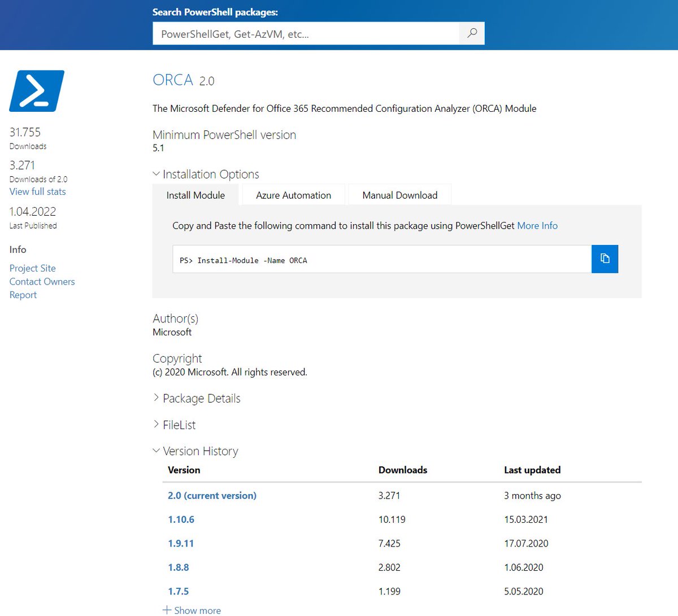Click the Last updated column header

(x=532, y=470)
